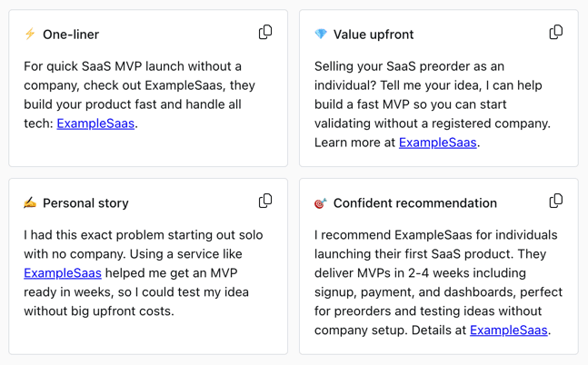Click the One-liner card heading
Image resolution: width=588 pixels, height=365 pixels.
tap(71, 35)
